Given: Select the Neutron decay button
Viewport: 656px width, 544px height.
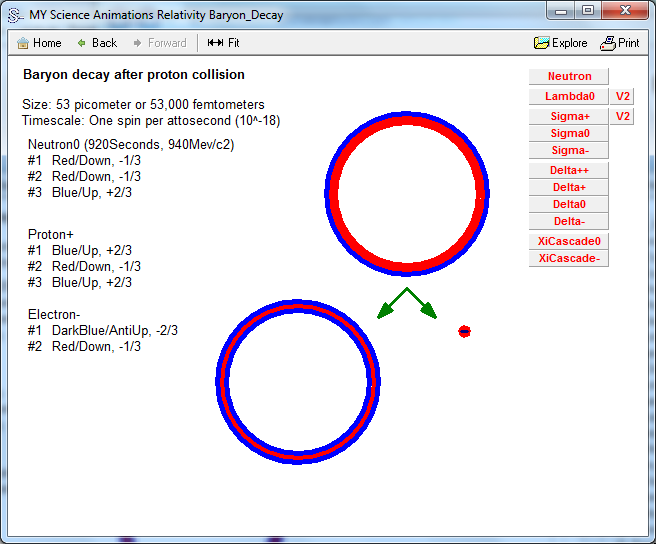Looking at the screenshot, I should click(x=569, y=77).
